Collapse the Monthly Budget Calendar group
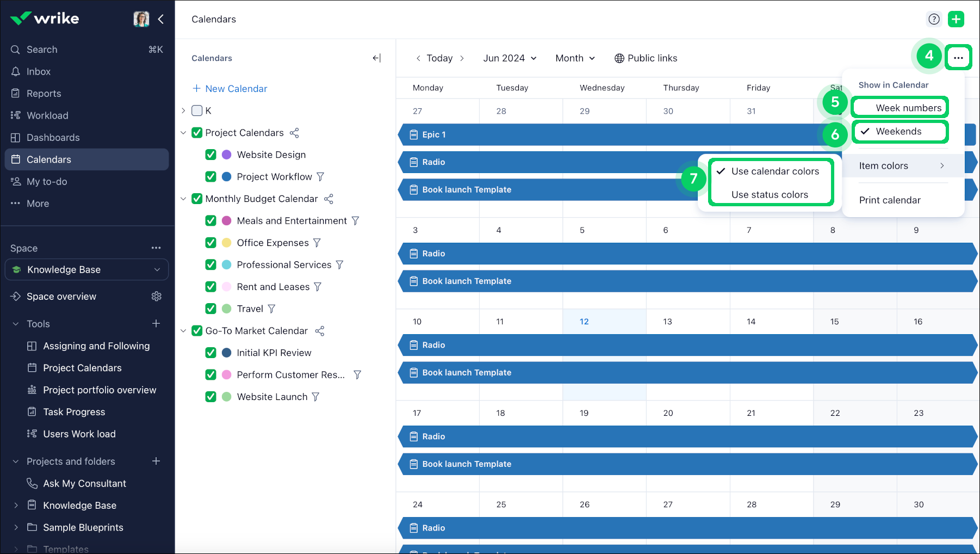Screen dimensions: 980x554 point(183,199)
